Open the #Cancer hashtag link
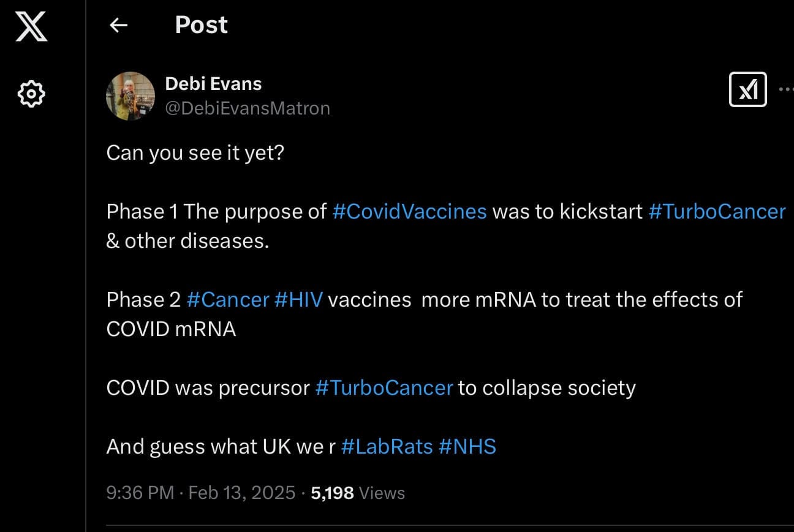This screenshot has width=794, height=532. [228, 300]
